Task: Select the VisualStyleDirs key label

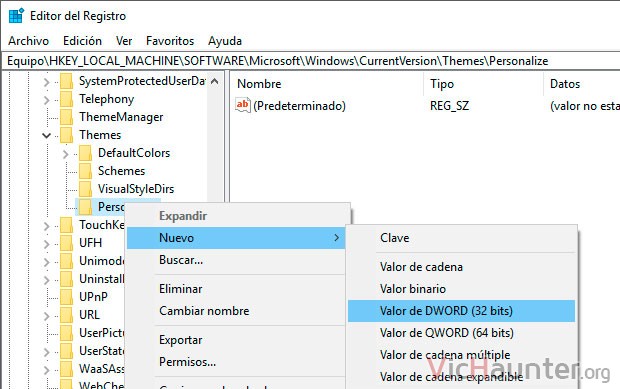Action: point(136,189)
